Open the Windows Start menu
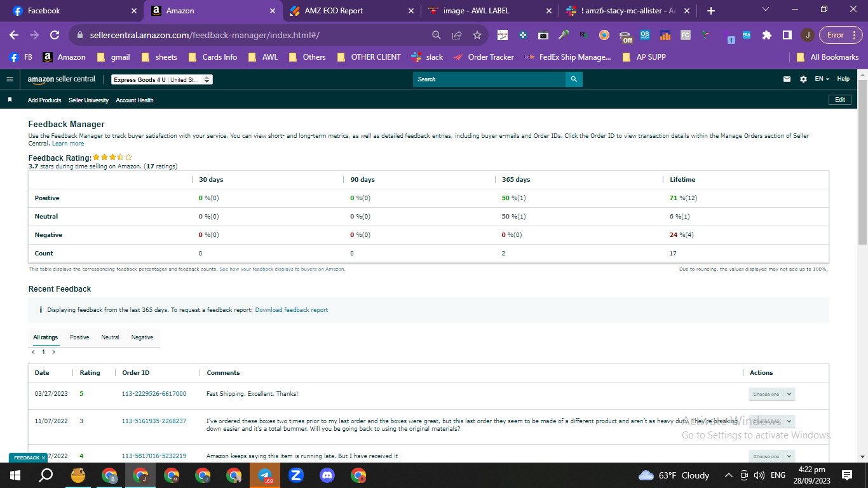868x488 pixels. pyautogui.click(x=15, y=475)
